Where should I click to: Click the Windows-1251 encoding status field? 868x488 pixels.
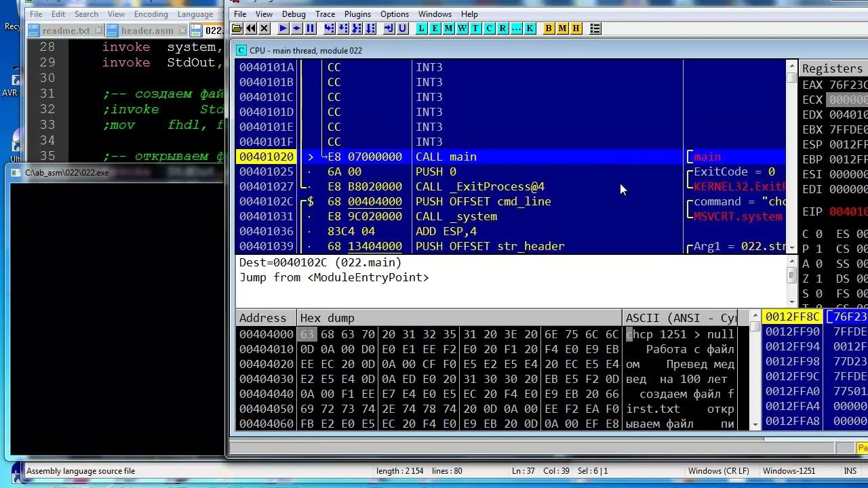pos(789,471)
